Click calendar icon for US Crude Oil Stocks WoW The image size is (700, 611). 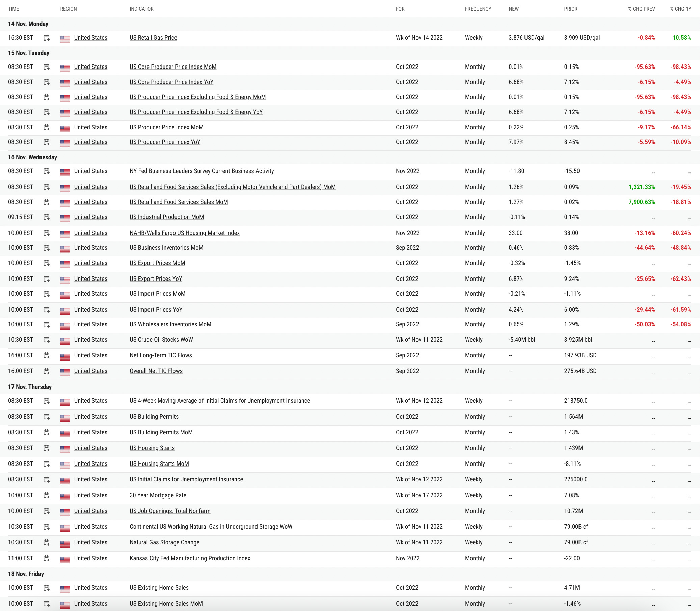pos(47,340)
